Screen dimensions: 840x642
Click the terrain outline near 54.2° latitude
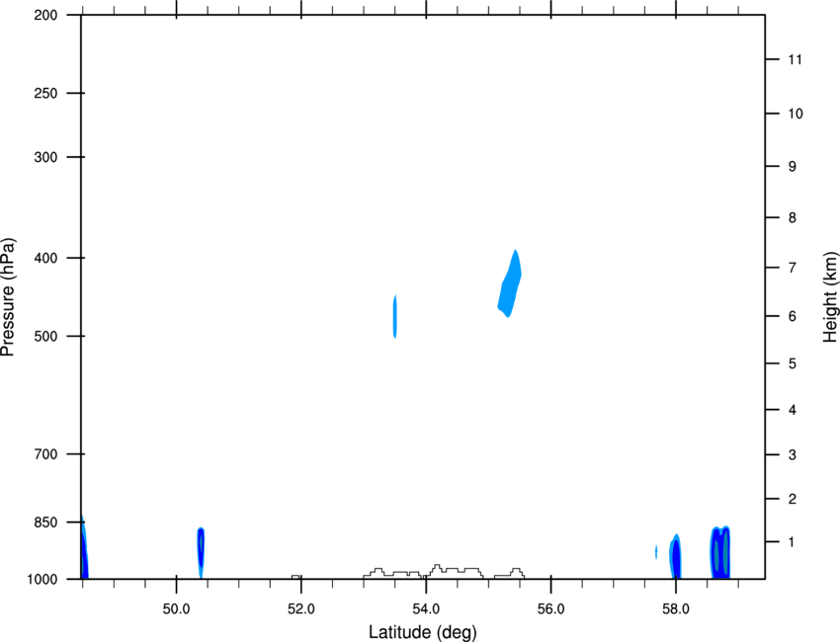pos(453,571)
